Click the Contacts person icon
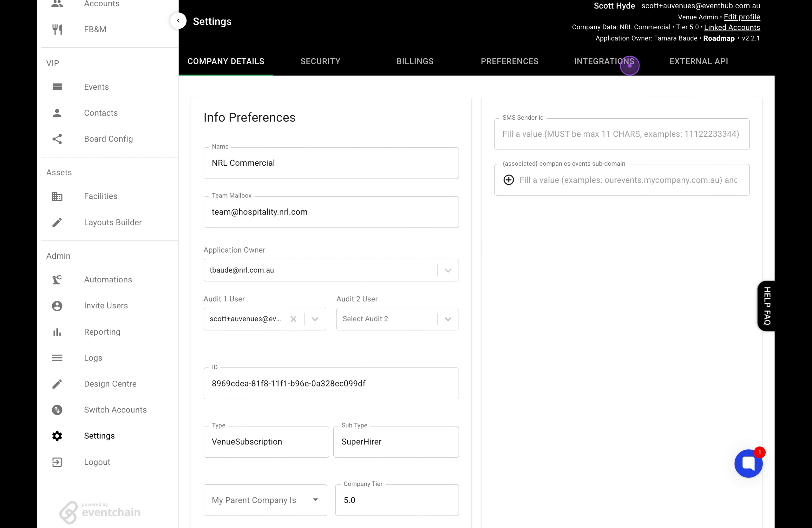 coord(57,113)
